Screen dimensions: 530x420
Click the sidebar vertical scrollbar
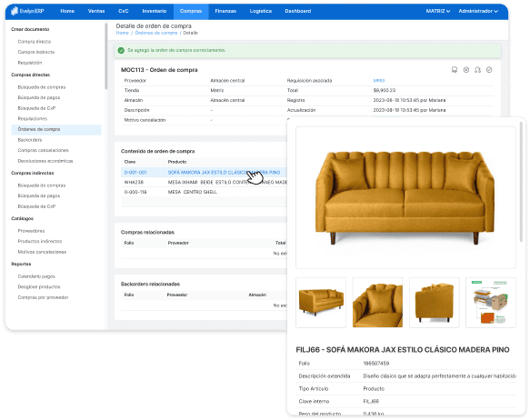105,55
